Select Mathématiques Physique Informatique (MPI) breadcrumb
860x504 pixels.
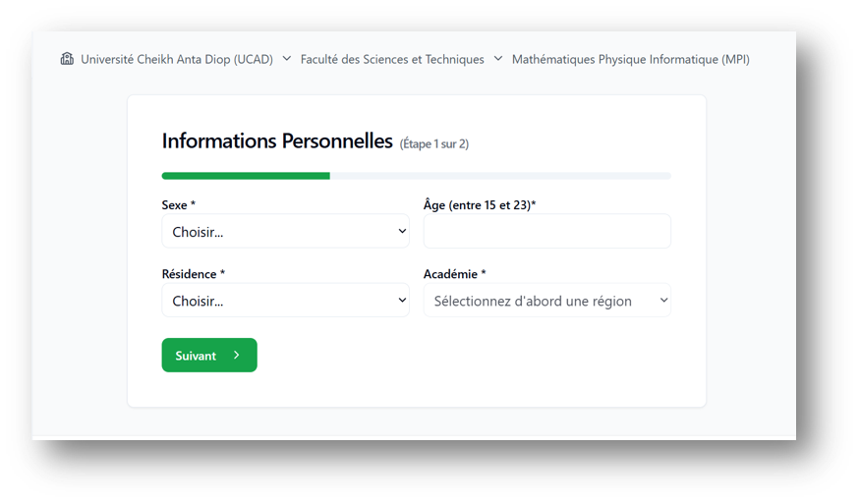click(x=630, y=59)
